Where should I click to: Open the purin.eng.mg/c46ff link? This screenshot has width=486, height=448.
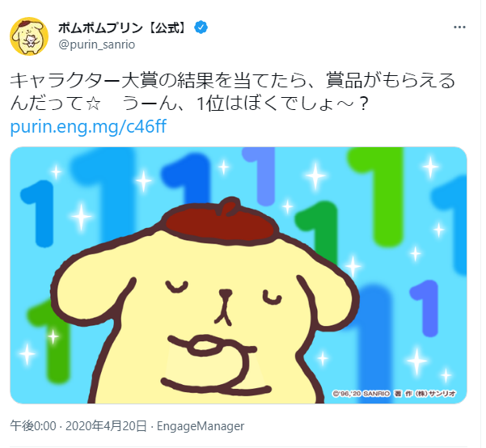tap(88, 126)
